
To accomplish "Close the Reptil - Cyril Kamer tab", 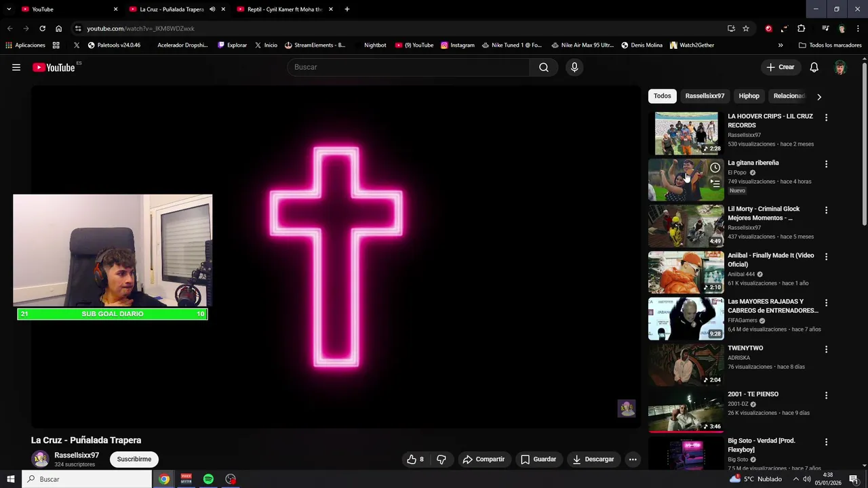I will (331, 9).
